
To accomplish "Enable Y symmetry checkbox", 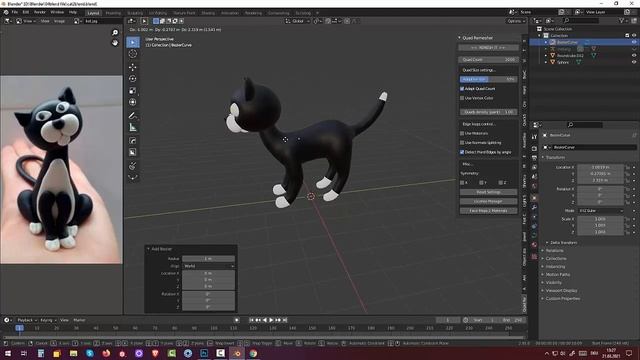I will [481, 182].
